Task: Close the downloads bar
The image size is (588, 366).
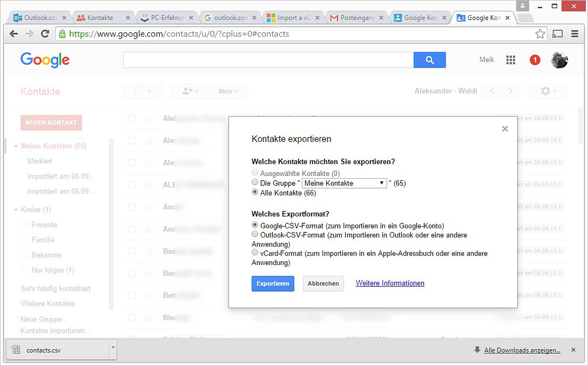Action: point(573,350)
